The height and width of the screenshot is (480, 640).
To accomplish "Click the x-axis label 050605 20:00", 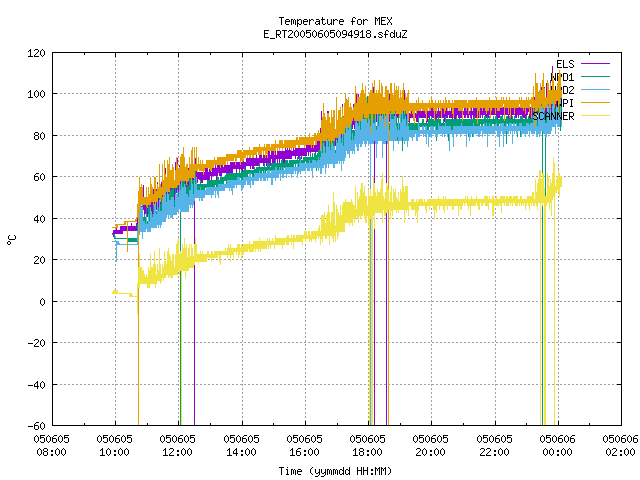I will [x=431, y=446].
